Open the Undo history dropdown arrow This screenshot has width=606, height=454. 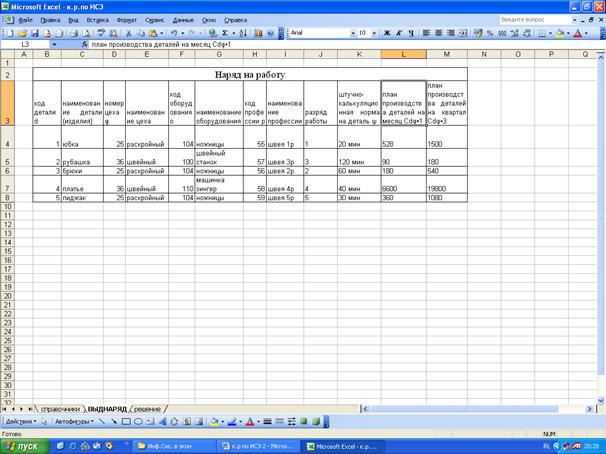click(182, 34)
